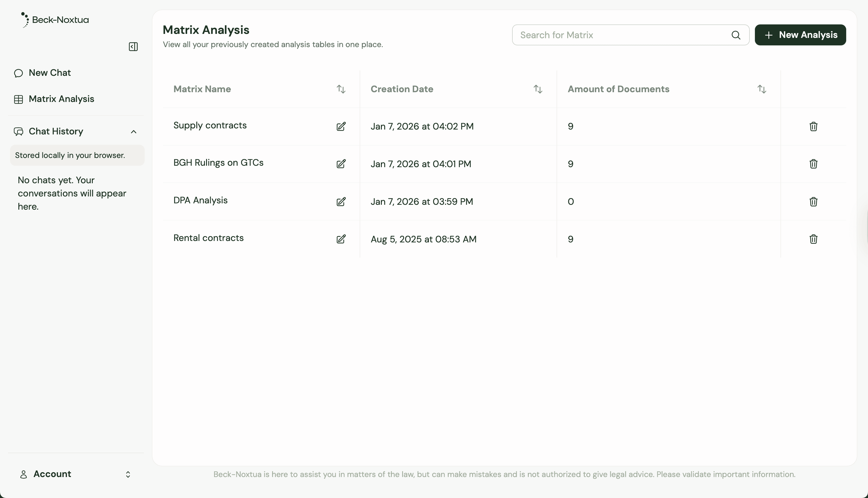This screenshot has height=498, width=868.
Task: Create a New Analysis
Action: (800, 35)
